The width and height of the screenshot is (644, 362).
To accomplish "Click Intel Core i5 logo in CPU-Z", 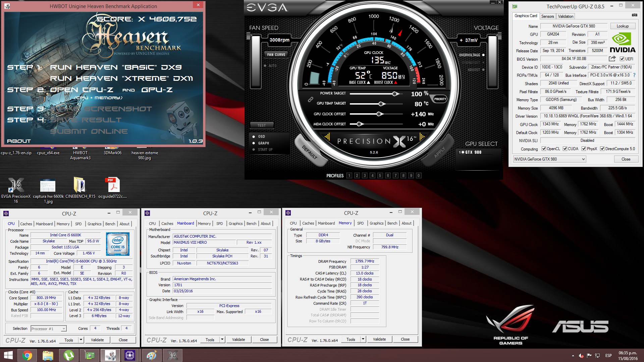I will pyautogui.click(x=118, y=245).
